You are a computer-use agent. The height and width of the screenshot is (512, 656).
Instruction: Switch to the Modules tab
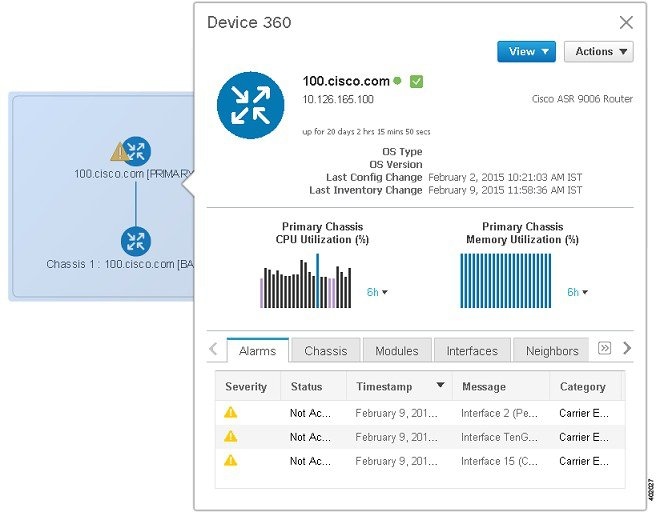pyautogui.click(x=397, y=351)
